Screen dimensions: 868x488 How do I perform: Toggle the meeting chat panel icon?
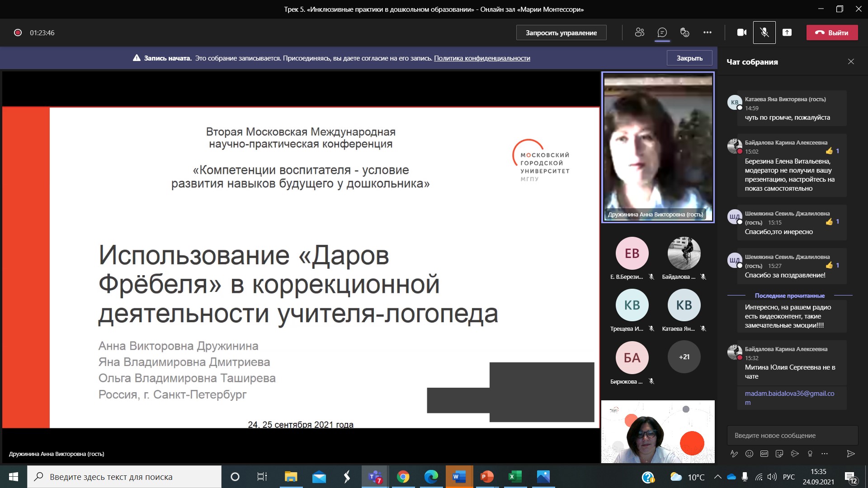662,33
